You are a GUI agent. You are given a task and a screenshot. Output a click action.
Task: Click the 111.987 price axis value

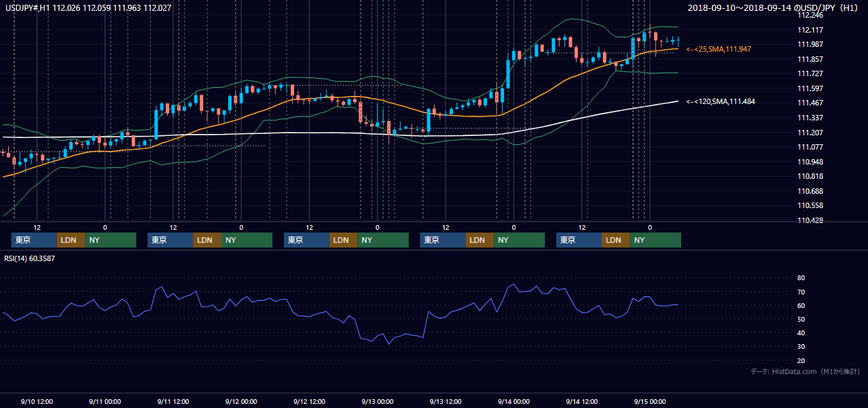coord(810,44)
